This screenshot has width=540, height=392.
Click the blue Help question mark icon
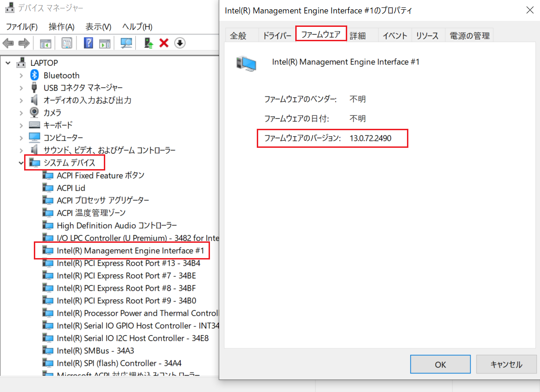89,43
